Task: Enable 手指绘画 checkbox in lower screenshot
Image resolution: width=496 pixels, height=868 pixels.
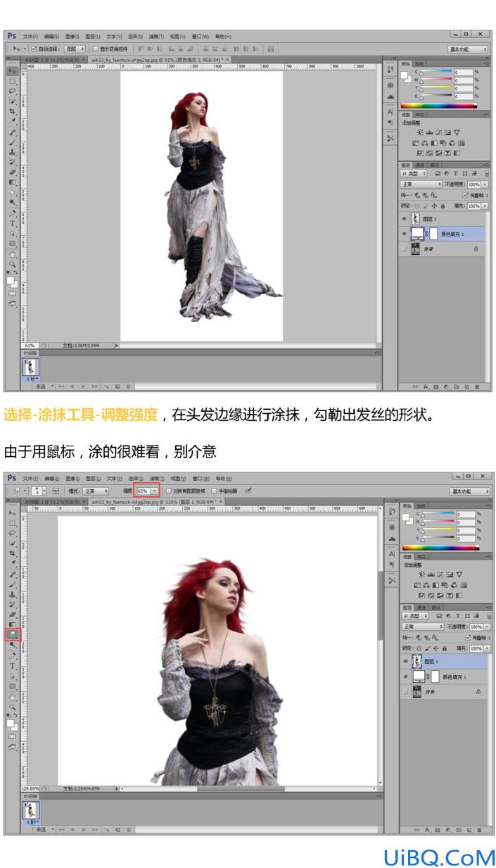Action: 215,491
